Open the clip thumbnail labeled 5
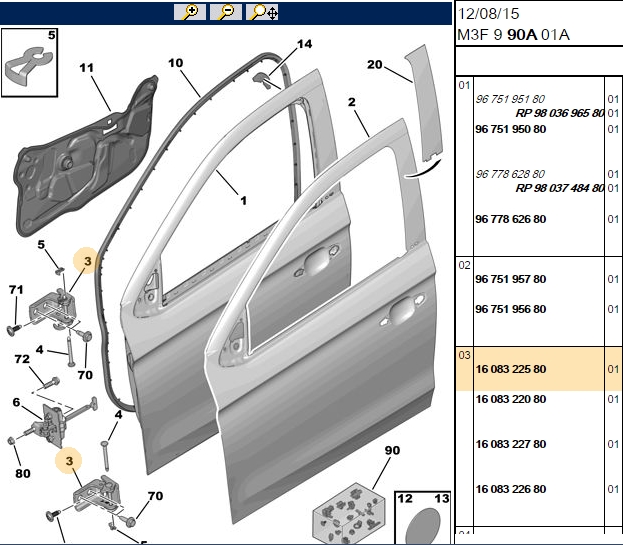Viewport: 623px width, 545px height. [29, 63]
